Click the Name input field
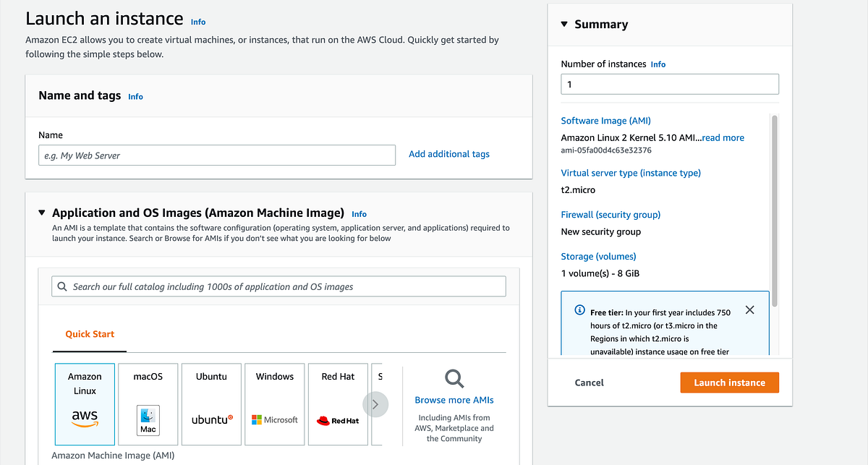Image resolution: width=868 pixels, height=465 pixels. tap(217, 155)
